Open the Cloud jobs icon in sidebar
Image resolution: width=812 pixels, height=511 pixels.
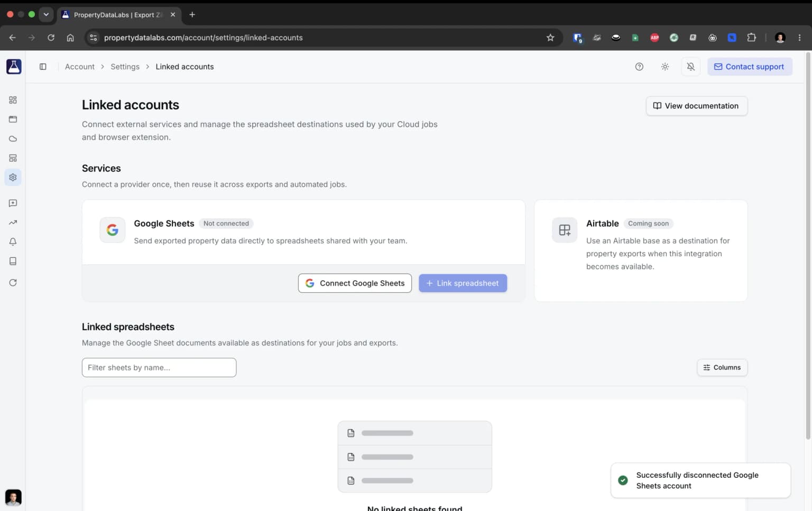click(x=13, y=138)
